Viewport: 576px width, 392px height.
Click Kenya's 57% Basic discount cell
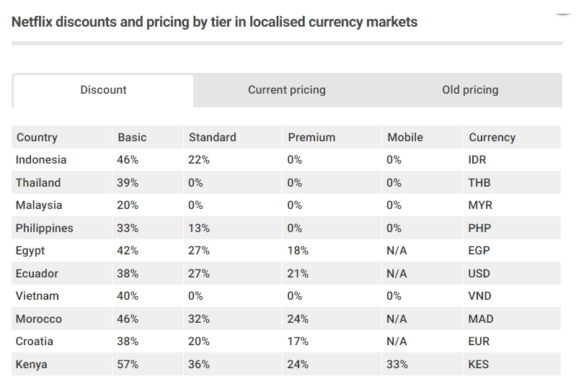128,365
